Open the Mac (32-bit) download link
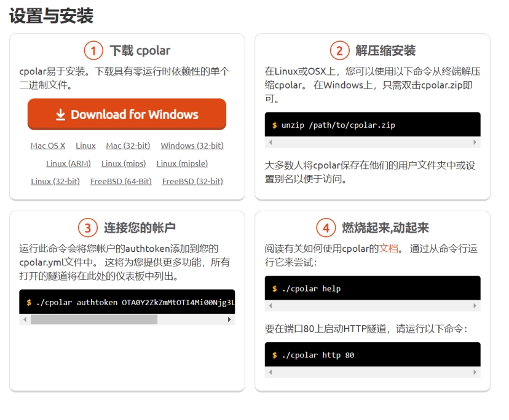Screen dimensions: 509x420 tap(128, 146)
